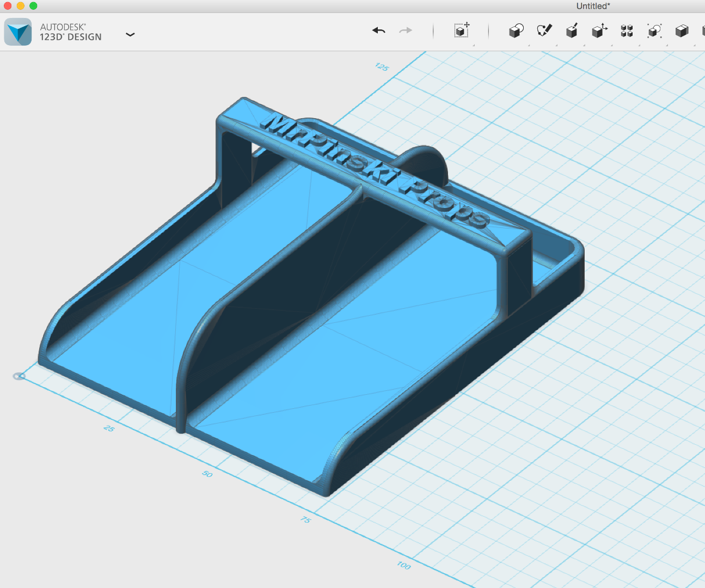The width and height of the screenshot is (705, 588).
Task: Redo the undone action
Action: (x=406, y=30)
